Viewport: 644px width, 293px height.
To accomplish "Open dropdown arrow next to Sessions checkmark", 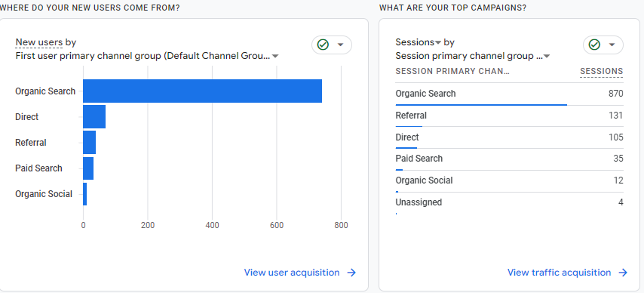I will tap(612, 45).
